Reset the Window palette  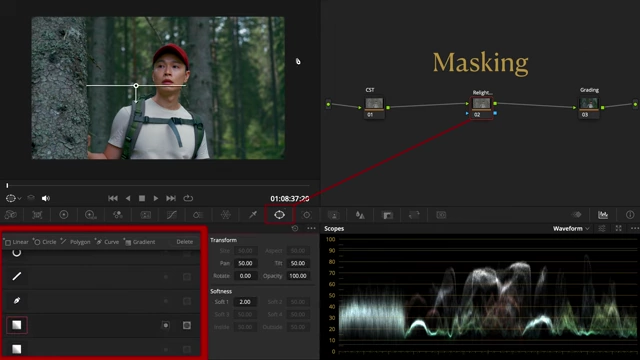(295, 229)
